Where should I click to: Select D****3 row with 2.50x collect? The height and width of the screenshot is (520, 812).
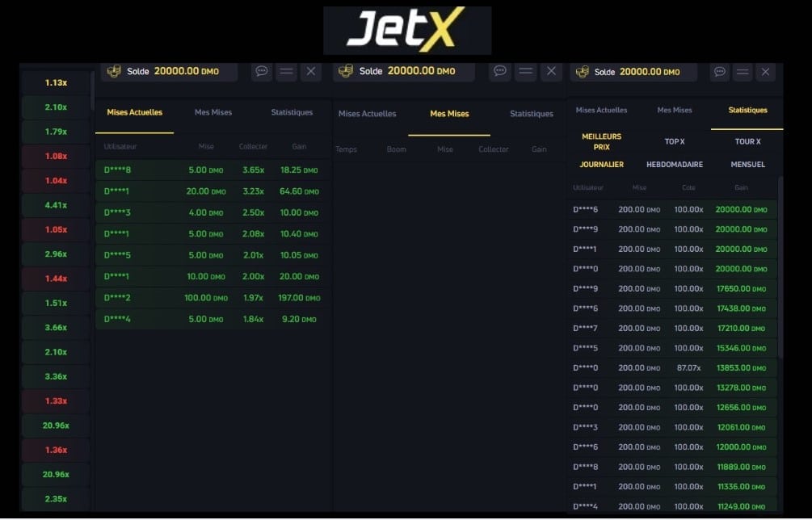click(x=212, y=212)
